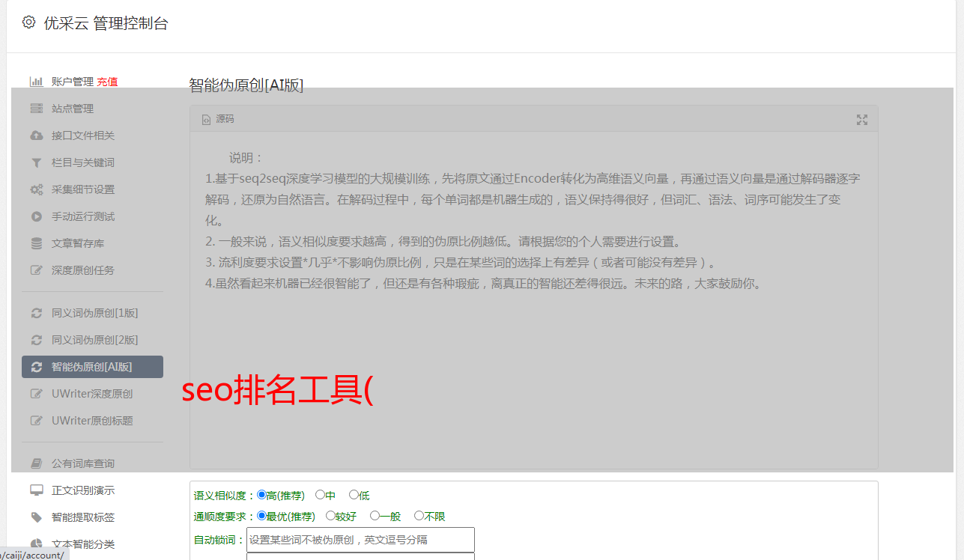Click the book icon for 公有词库查询
The height and width of the screenshot is (560, 964).
coord(36,463)
